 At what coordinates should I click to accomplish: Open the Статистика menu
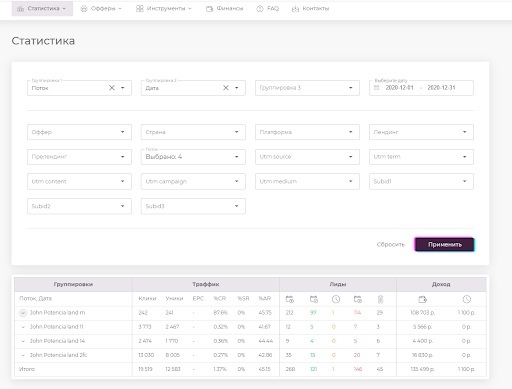[x=42, y=8]
